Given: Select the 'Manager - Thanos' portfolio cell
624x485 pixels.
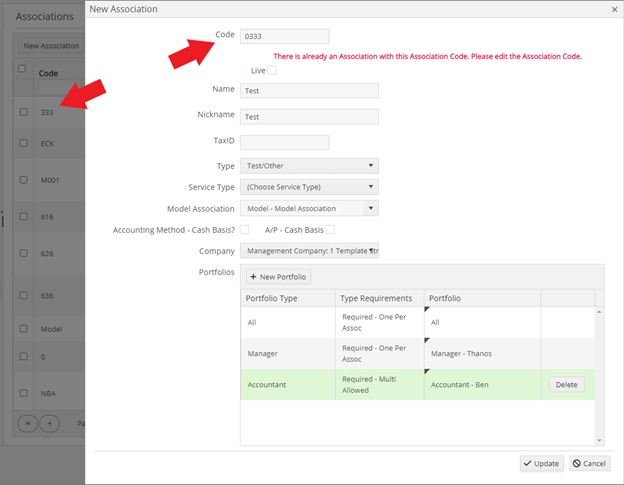Looking at the screenshot, I should tap(482, 353).
